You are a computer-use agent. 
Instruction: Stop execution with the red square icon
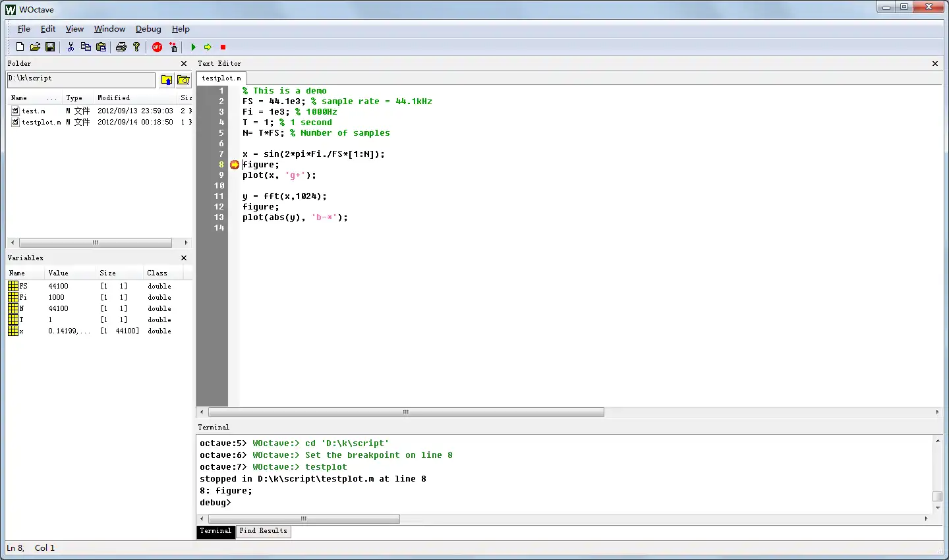point(223,47)
